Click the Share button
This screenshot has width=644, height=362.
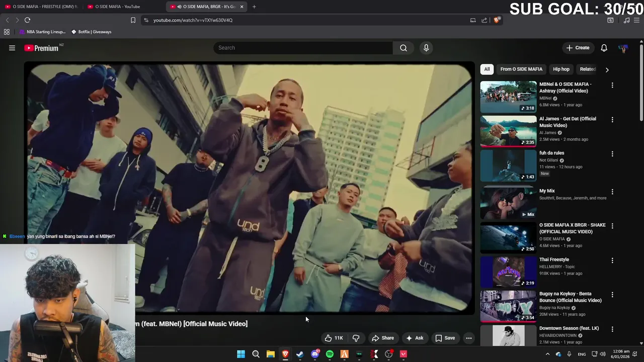383,338
